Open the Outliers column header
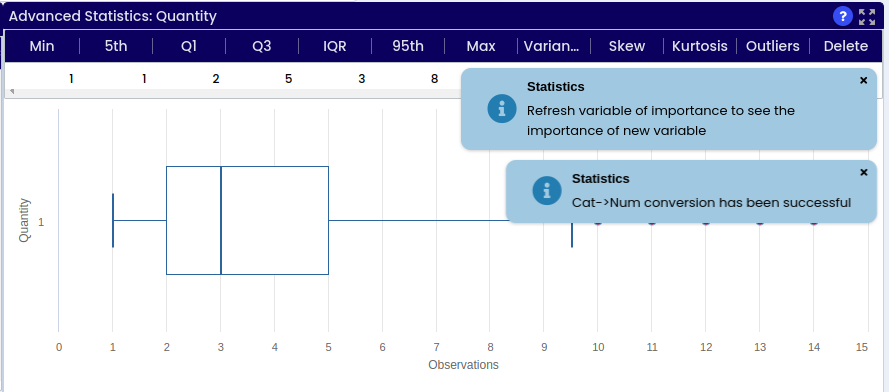This screenshot has width=889, height=392. click(x=773, y=46)
